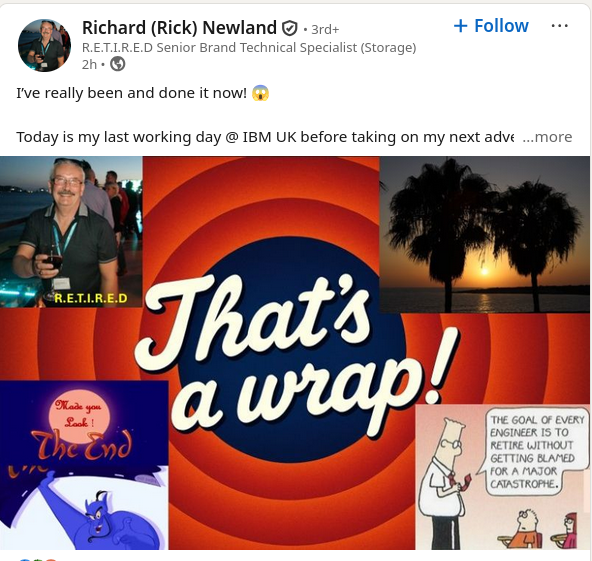Viewport: 592px width, 561px height.
Task: Click the plus icon beside Follow
Action: [x=461, y=26]
